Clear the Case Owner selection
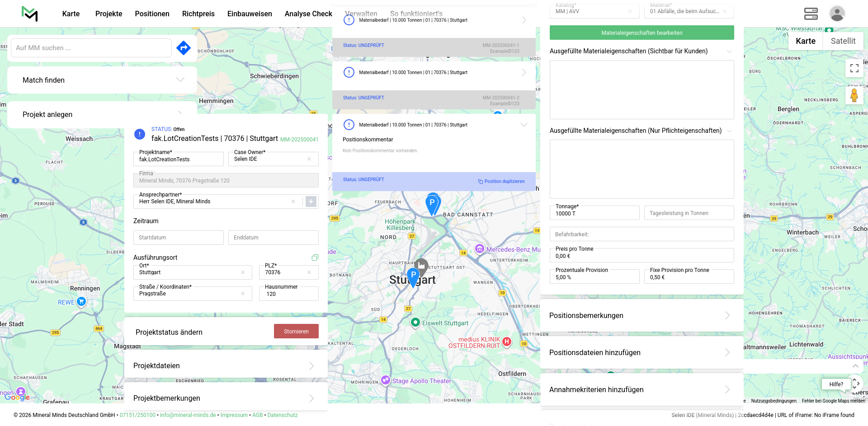Screen dimensions: 868x426 pyautogui.click(x=309, y=159)
